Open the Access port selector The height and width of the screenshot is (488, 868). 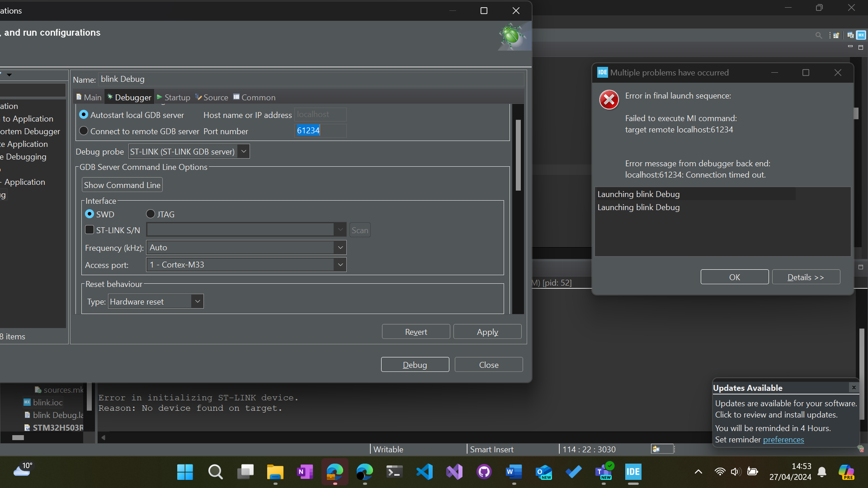pos(340,264)
